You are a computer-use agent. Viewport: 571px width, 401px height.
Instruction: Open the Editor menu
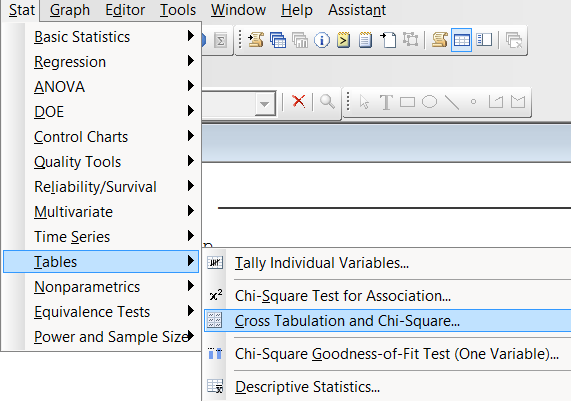click(125, 10)
